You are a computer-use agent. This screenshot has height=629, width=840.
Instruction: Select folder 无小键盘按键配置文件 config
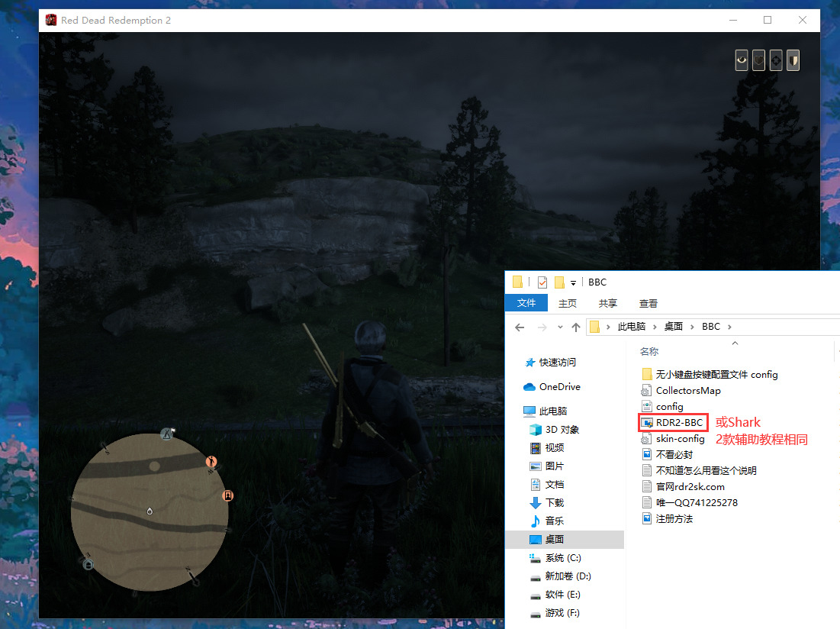tap(710, 374)
